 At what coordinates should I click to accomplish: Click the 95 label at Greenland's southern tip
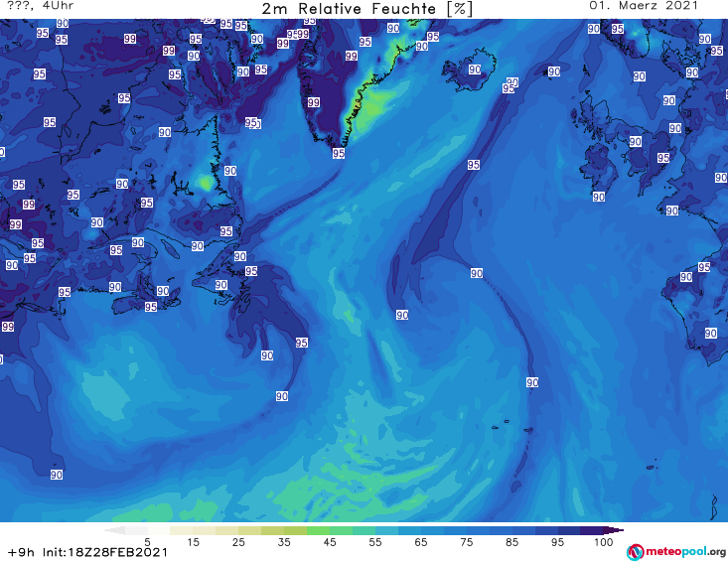339,153
